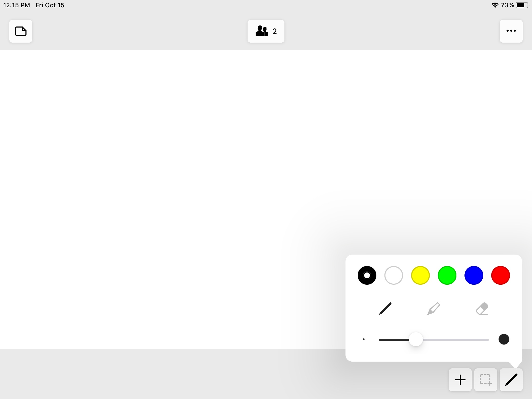
Task: Select the yellow color circle
Action: [x=420, y=275]
